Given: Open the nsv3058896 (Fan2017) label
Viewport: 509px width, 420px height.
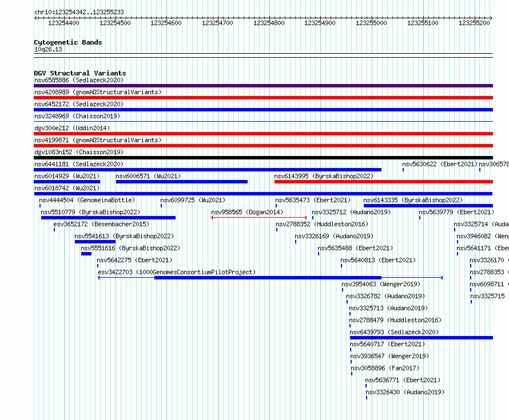Looking at the screenshot, I should pos(385,368).
